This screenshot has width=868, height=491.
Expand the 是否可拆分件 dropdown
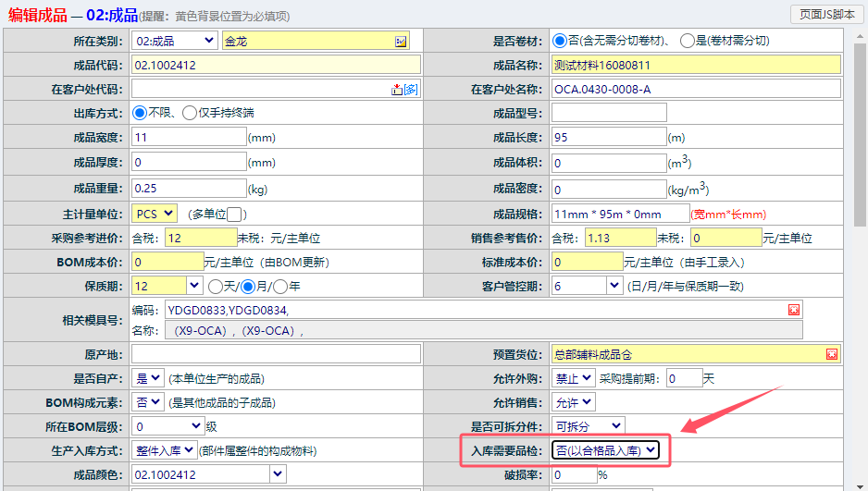click(x=588, y=426)
